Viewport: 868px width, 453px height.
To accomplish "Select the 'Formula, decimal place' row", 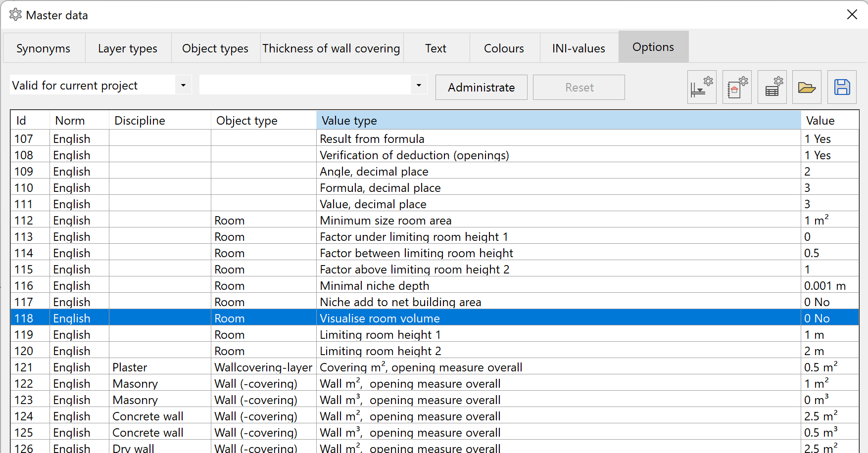I will (x=434, y=187).
